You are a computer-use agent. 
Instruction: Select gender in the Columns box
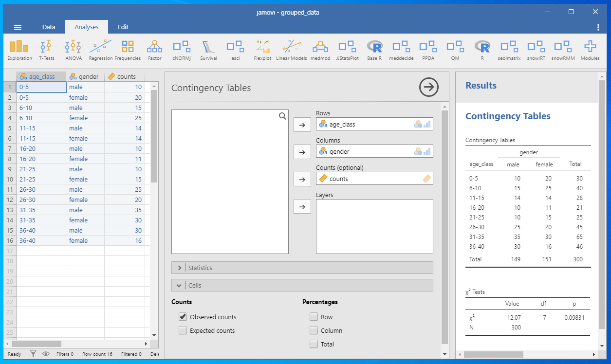click(x=374, y=151)
